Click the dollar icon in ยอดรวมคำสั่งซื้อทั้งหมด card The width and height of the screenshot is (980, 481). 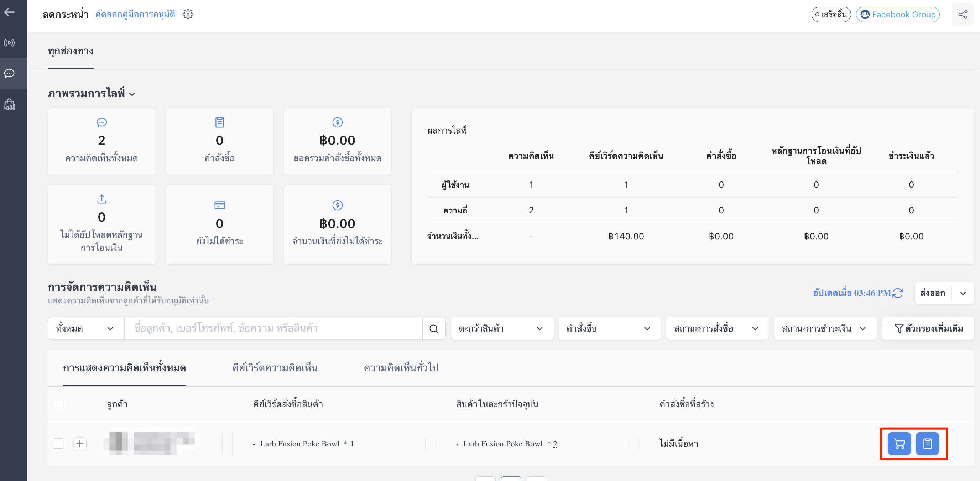pos(338,122)
